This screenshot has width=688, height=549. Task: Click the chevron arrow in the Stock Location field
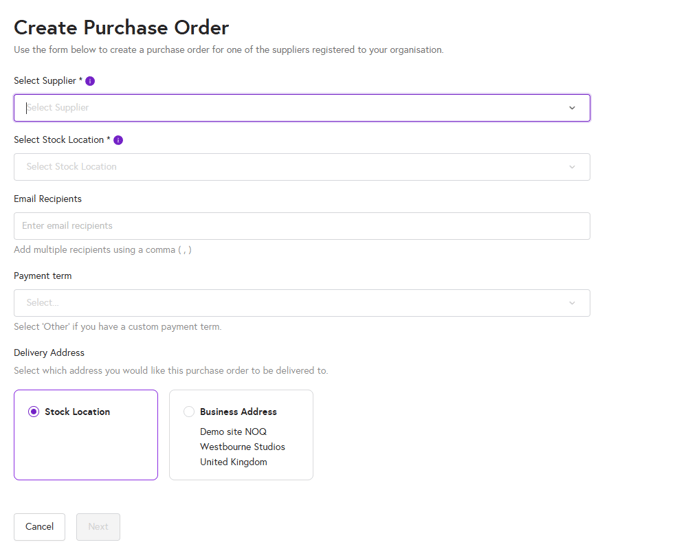(572, 167)
